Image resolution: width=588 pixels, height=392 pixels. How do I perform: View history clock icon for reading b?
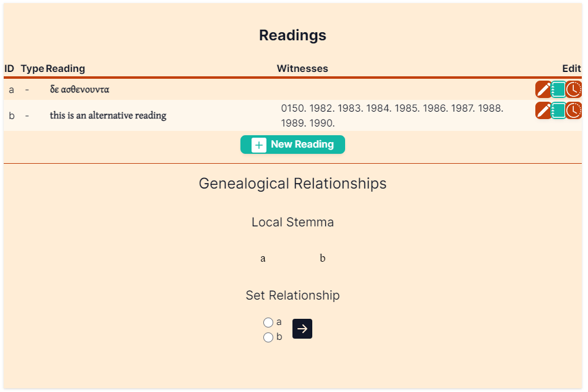tap(574, 110)
